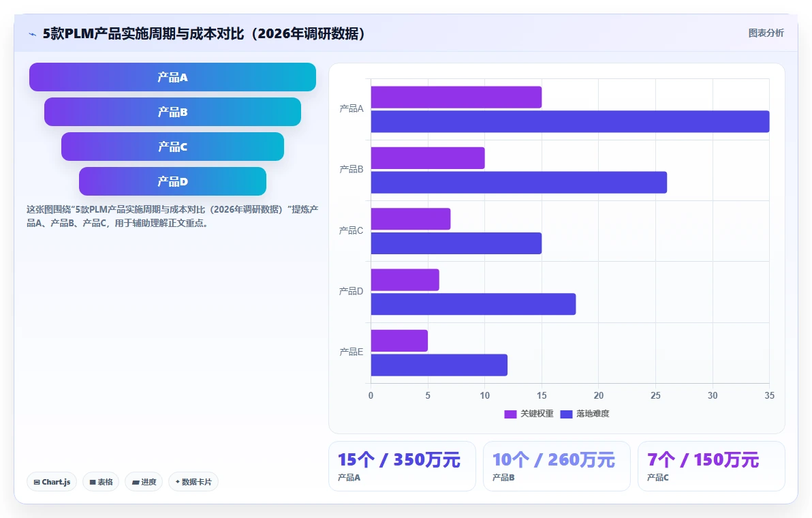Screen dimensions: 812x518
Task: Select the 产品A funnel bar
Action: point(172,77)
